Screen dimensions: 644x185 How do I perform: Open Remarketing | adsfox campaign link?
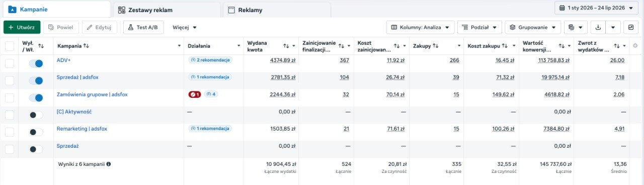click(82, 129)
